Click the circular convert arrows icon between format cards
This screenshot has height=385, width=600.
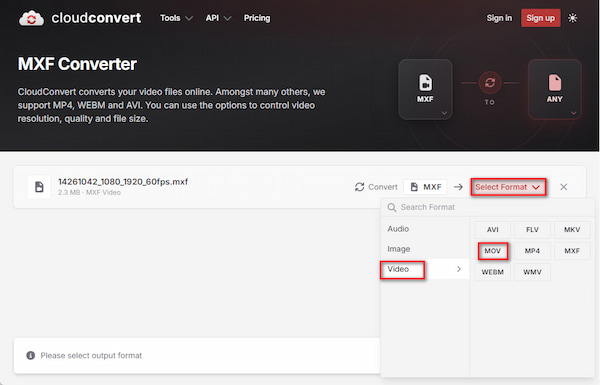[x=490, y=83]
